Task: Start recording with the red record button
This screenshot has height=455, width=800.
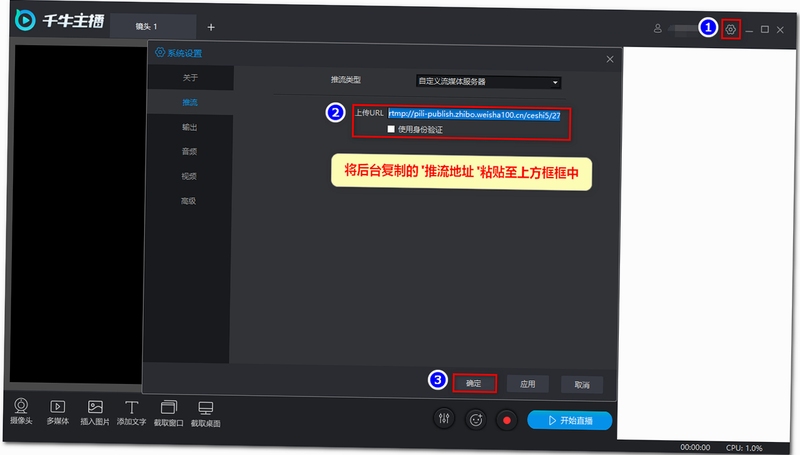Action: 507,420
